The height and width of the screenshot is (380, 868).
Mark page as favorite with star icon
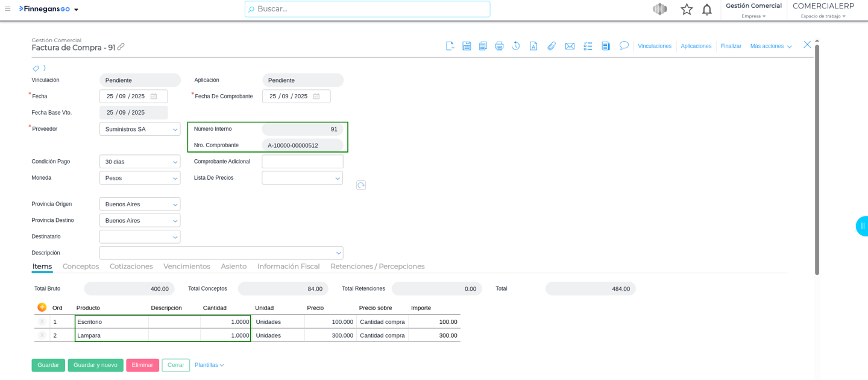click(687, 9)
